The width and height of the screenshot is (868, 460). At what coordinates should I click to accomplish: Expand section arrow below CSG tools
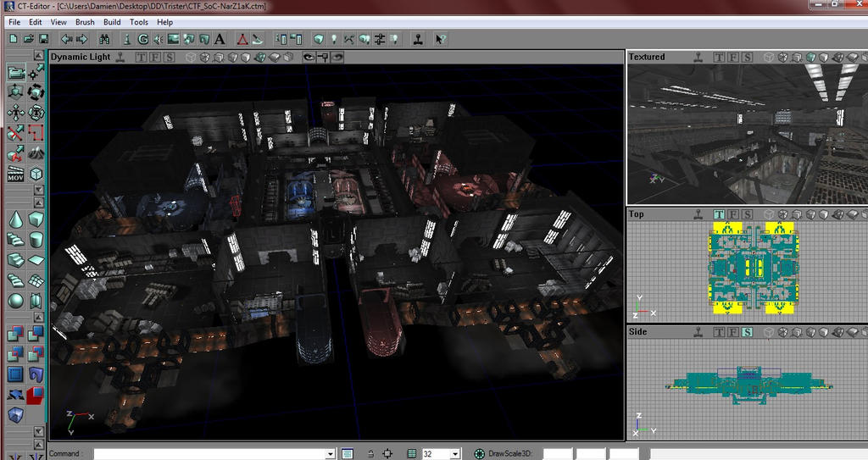click(x=38, y=431)
